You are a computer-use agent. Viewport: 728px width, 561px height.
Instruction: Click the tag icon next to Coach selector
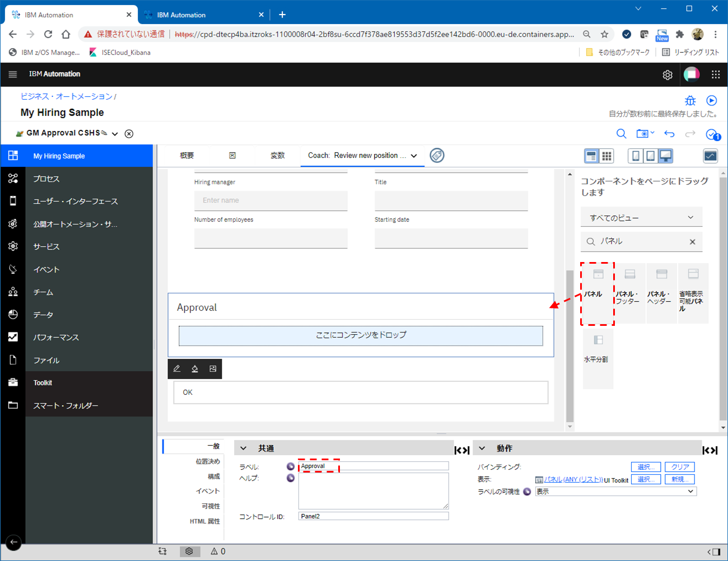click(437, 156)
